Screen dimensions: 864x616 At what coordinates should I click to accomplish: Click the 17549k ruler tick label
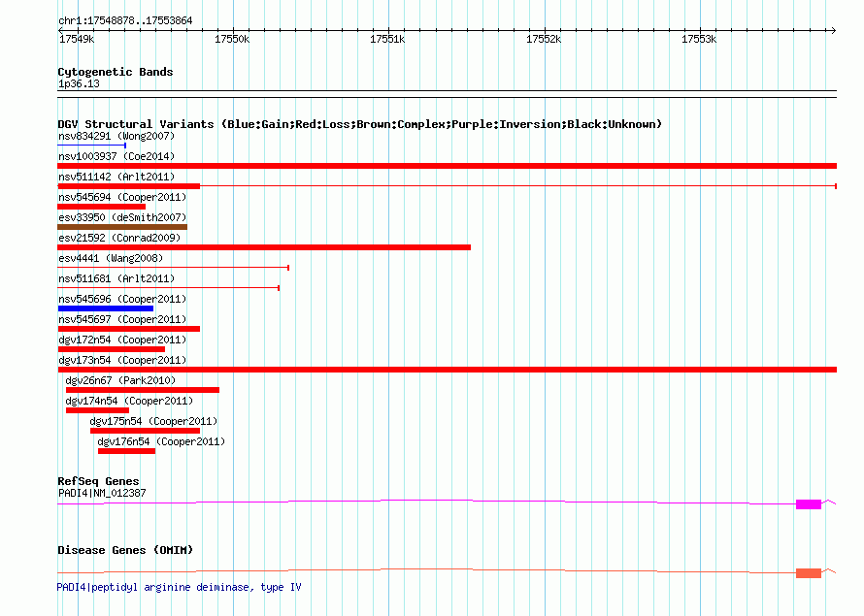coord(77,39)
